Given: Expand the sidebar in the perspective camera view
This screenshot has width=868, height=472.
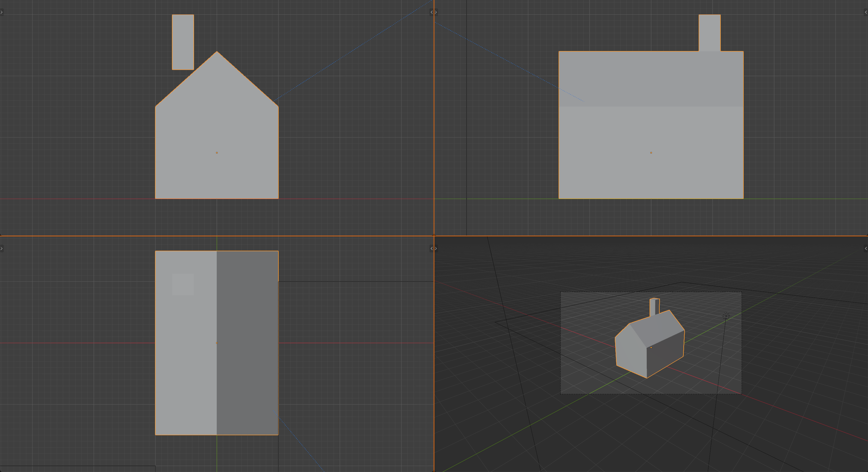Looking at the screenshot, I should click(x=866, y=248).
